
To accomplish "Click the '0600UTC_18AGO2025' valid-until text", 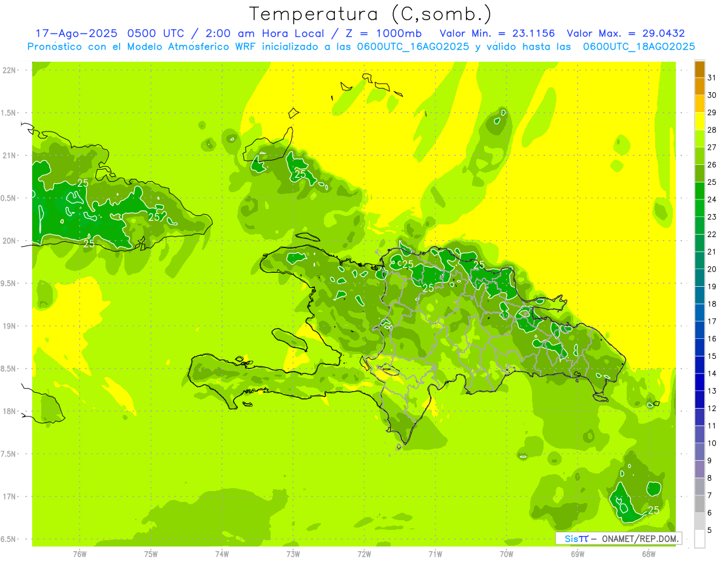I will pyautogui.click(x=639, y=47).
